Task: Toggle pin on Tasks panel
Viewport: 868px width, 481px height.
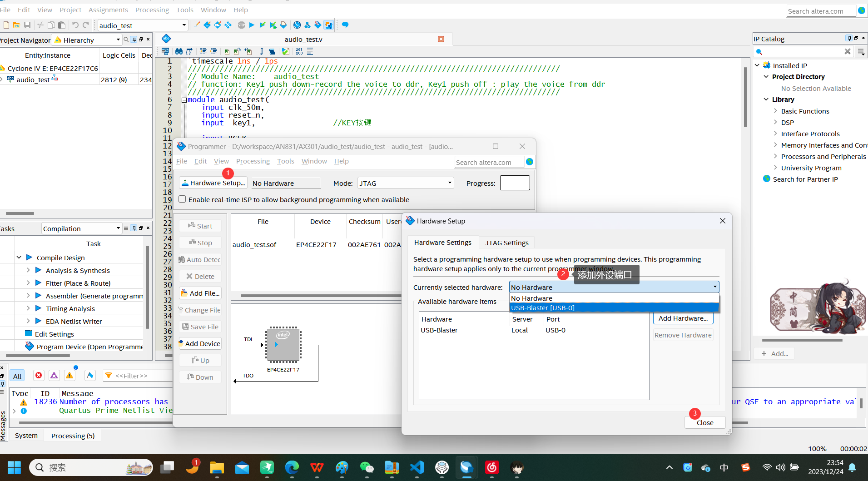Action: 134,228
